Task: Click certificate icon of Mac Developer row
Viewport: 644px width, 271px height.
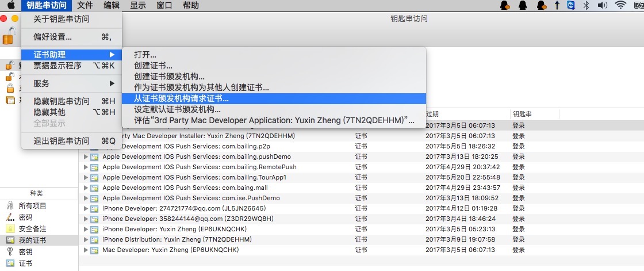Action: point(94,250)
